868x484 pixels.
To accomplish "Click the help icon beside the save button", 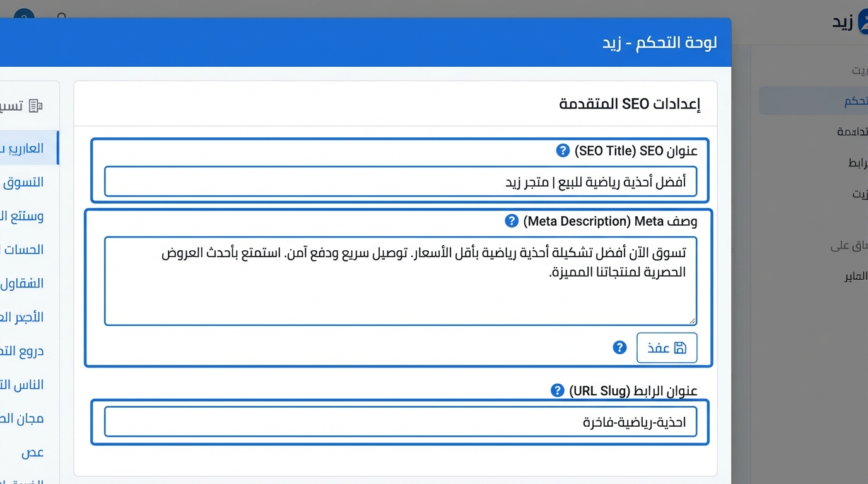I will coord(619,347).
